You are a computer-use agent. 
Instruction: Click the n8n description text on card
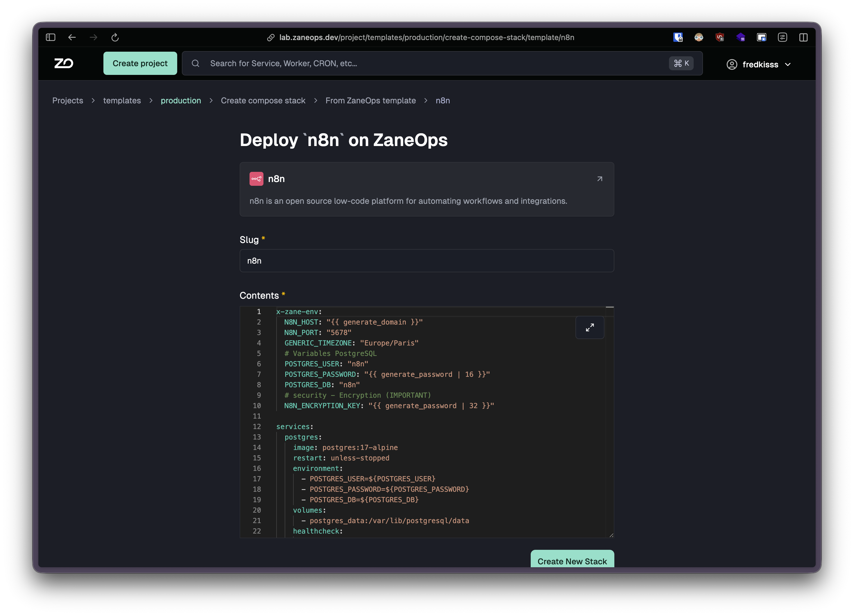[x=408, y=201]
